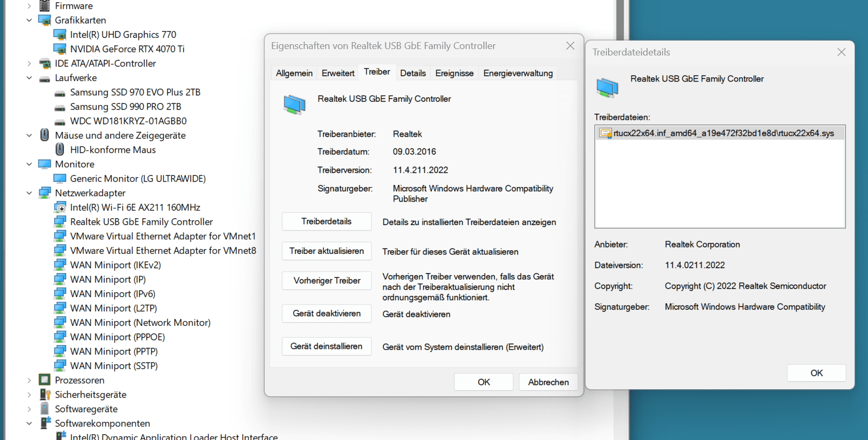
Task: Select rtucx22x64.sys in Treiberdateien list
Action: point(720,133)
